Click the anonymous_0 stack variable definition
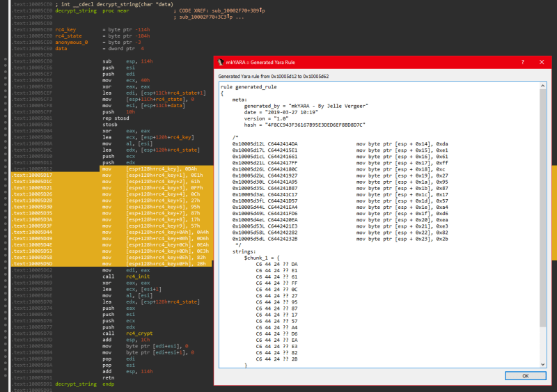This screenshot has width=557, height=392. [72, 42]
